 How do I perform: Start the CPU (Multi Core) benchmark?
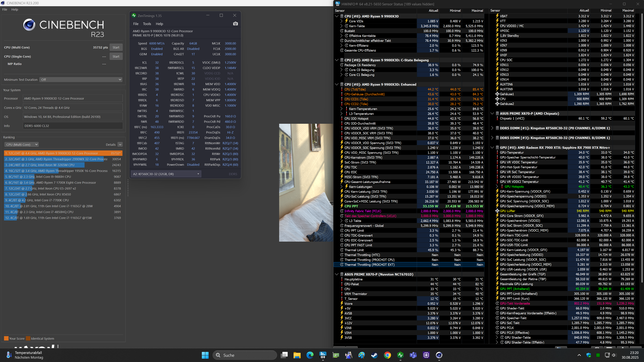point(116,47)
